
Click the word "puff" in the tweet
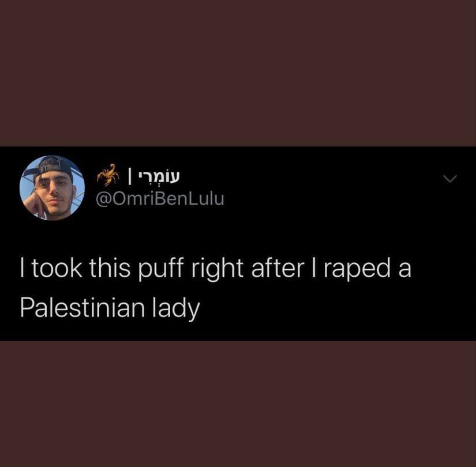(x=161, y=269)
